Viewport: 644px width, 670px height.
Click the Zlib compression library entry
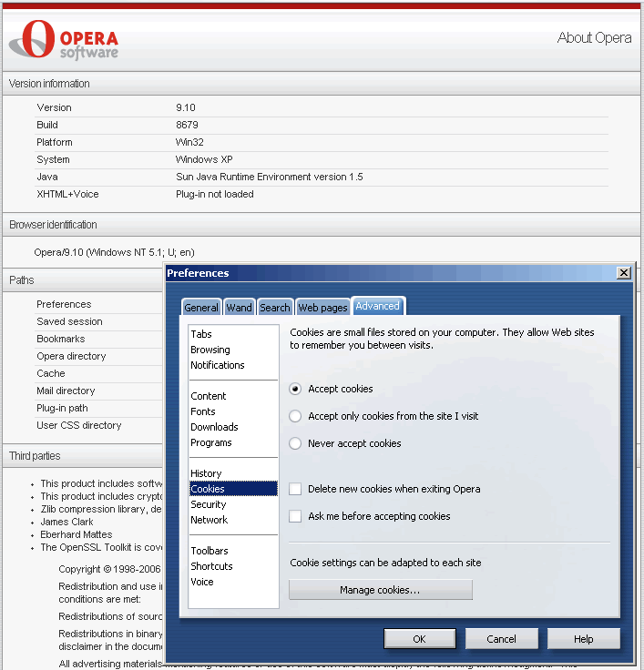(x=101, y=509)
